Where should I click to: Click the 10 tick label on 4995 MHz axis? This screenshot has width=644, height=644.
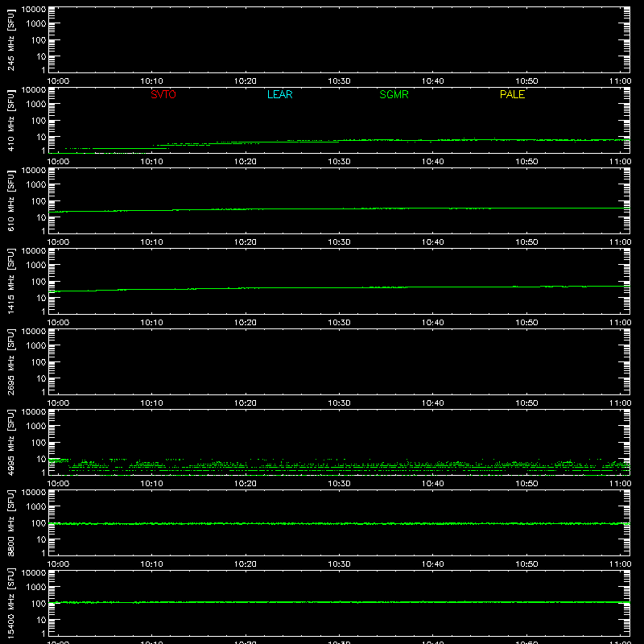(x=41, y=459)
